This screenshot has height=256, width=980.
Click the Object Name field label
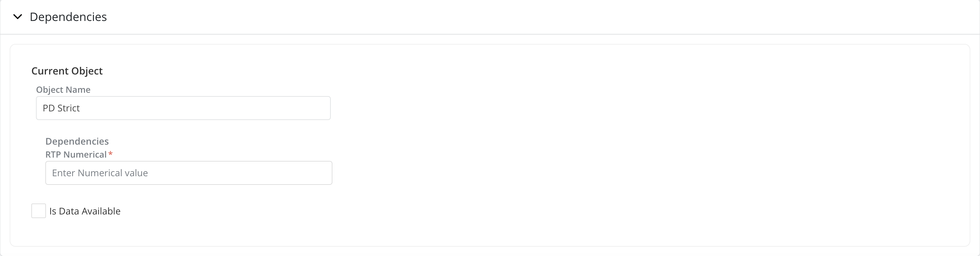[63, 90]
